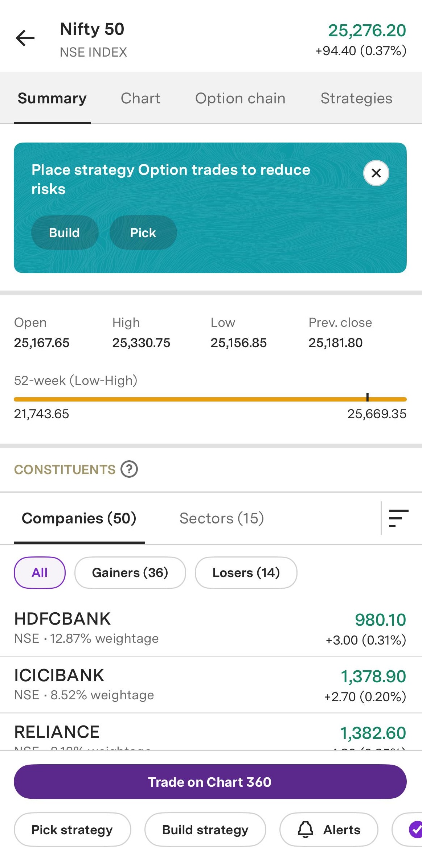Screen dimensions: 422x868
Task: Tap the Build strategy button
Action: 205,829
